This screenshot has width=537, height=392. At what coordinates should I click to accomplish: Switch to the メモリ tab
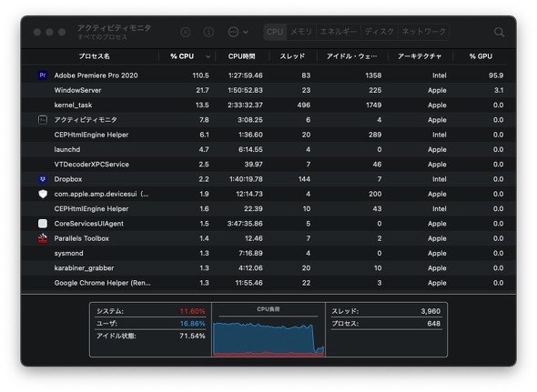(x=301, y=32)
